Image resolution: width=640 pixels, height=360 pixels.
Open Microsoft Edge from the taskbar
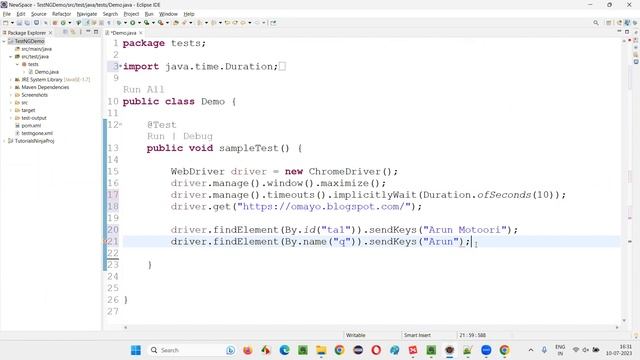tap(284, 350)
